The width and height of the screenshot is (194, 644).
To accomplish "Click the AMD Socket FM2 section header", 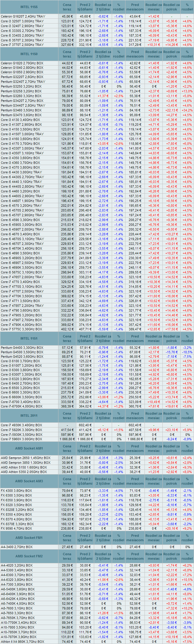I will pos(29,556).
